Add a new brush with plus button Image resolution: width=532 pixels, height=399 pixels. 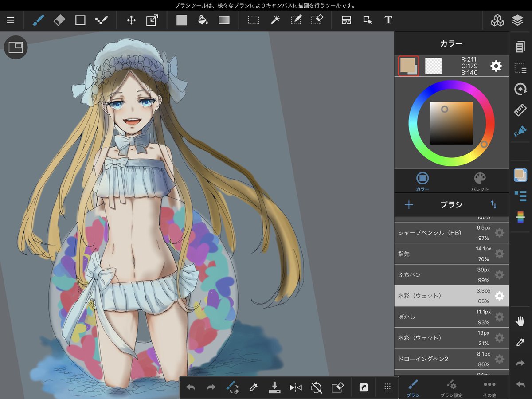coord(409,205)
